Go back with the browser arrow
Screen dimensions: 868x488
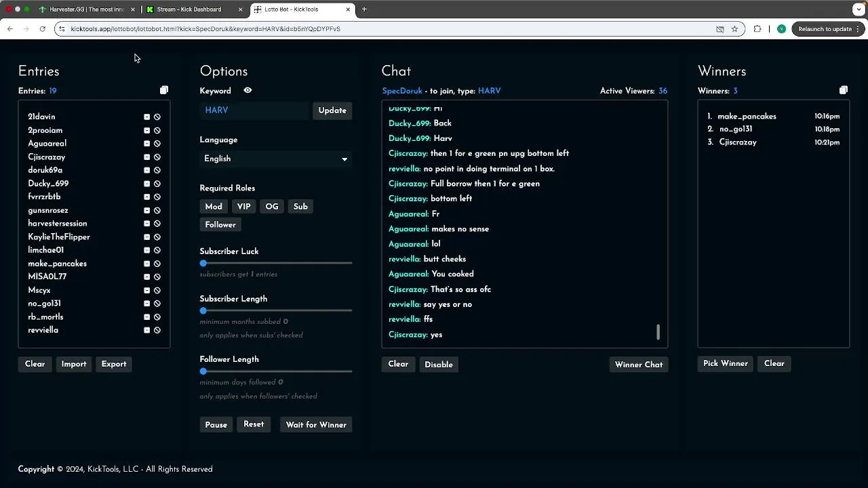coord(10,29)
